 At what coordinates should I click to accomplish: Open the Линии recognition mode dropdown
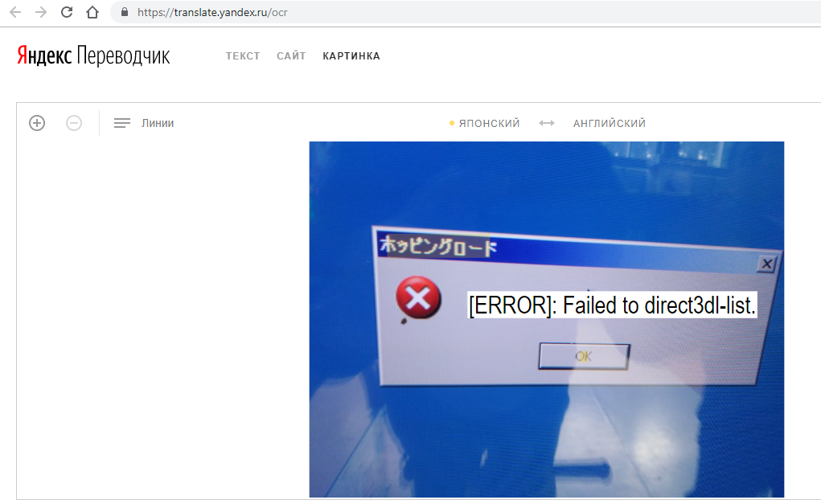point(144,123)
